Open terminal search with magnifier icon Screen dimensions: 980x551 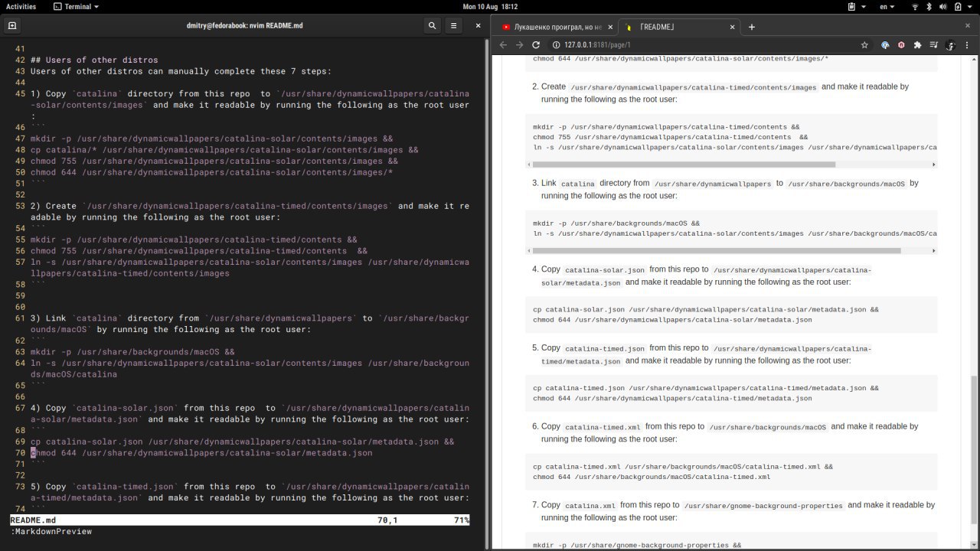coord(432,25)
